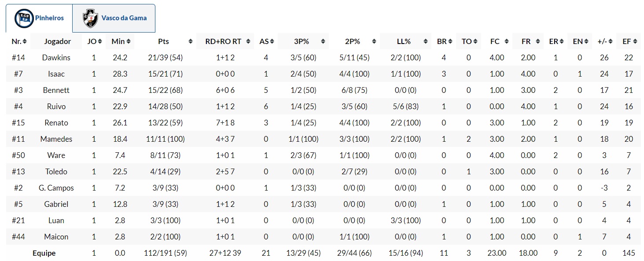Image resolution: width=644 pixels, height=261 pixels.
Task: Click the Pinheiros club logo
Action: 24,18
